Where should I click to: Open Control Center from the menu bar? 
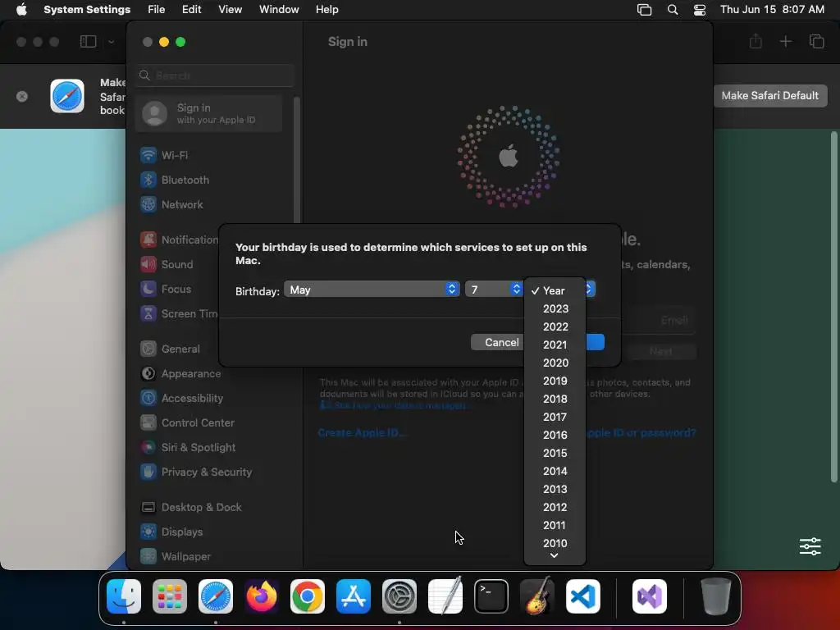(699, 10)
